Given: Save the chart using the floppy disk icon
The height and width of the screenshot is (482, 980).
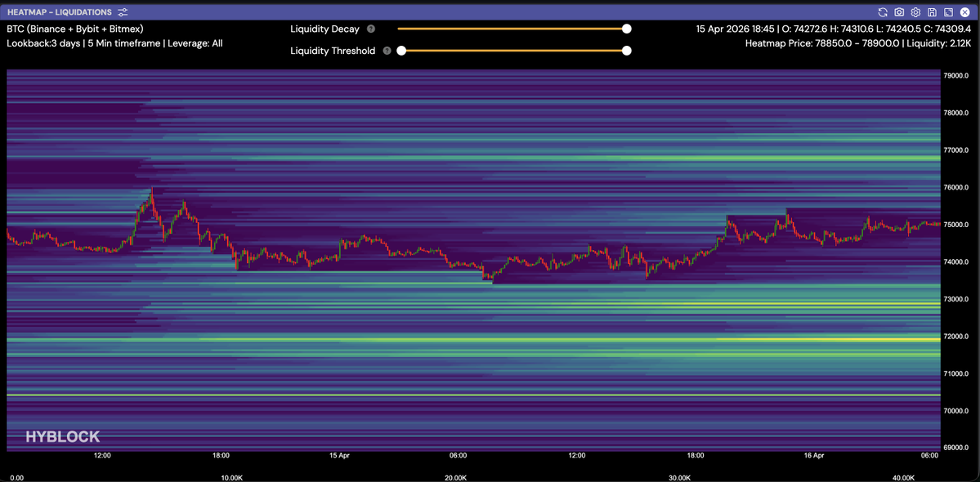Looking at the screenshot, I should (932, 12).
